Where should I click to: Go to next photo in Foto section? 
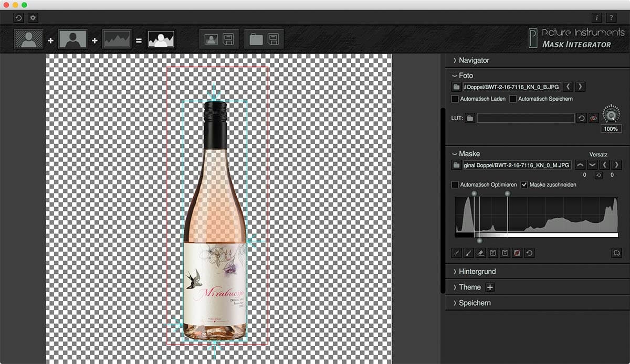click(x=580, y=87)
